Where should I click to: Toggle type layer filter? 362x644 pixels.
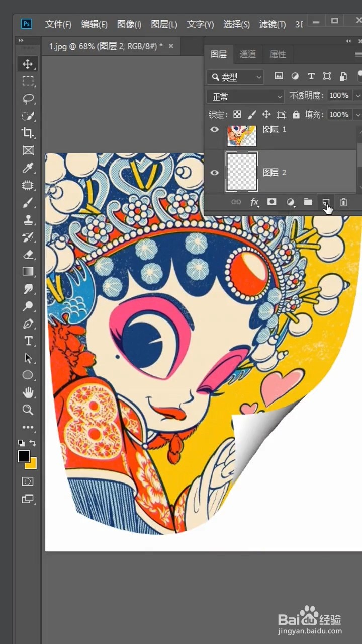coord(311,76)
